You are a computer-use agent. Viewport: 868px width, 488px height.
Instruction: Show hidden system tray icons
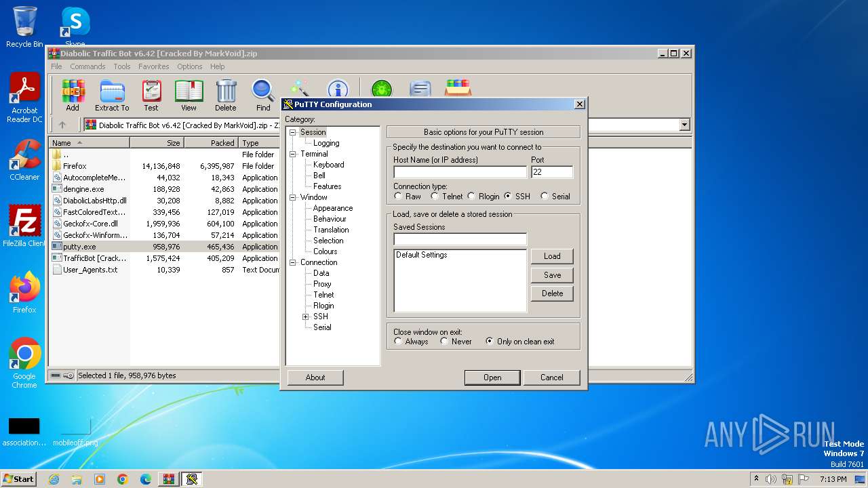tap(756, 479)
